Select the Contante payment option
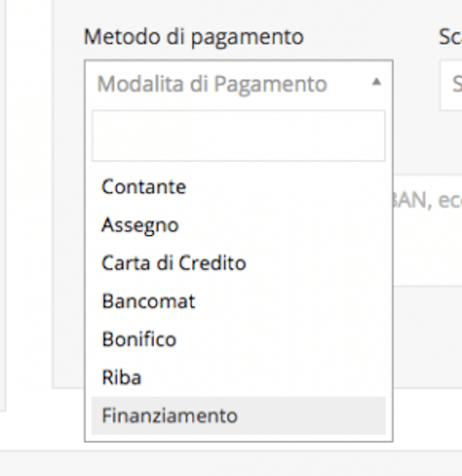 144,187
